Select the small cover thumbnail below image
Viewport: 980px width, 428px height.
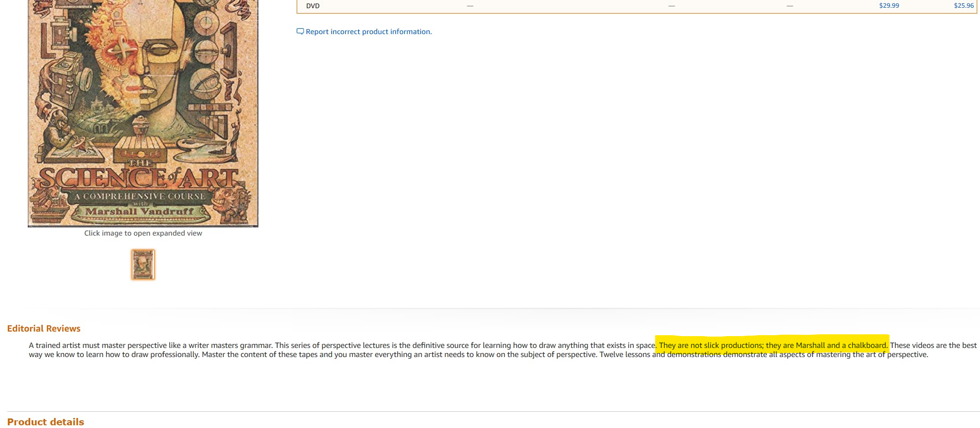point(143,264)
